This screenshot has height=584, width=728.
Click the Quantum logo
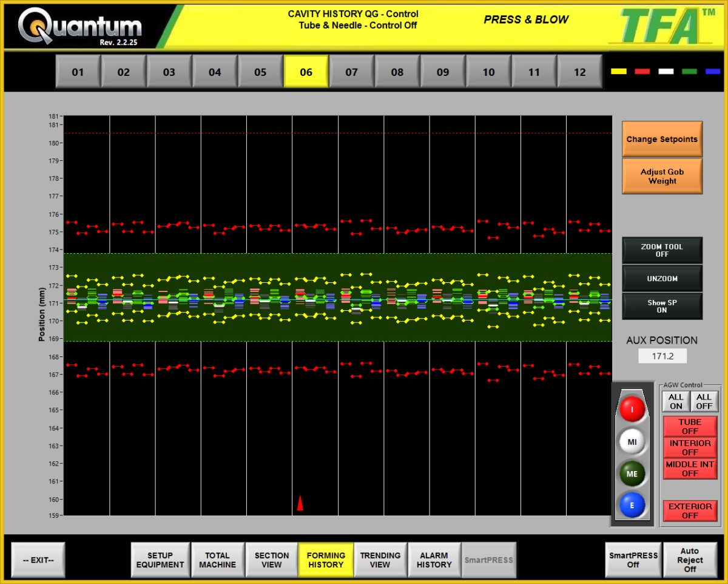[80, 26]
